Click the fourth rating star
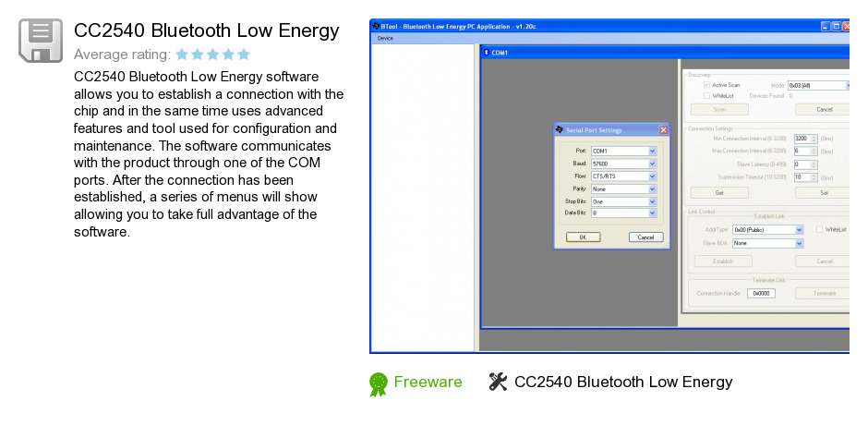The image size is (868, 425). pyautogui.click(x=228, y=55)
